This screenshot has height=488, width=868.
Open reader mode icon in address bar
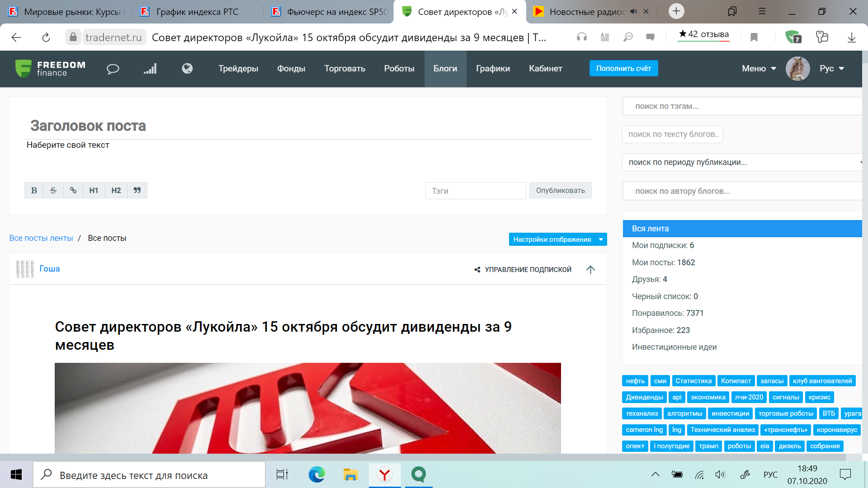(605, 37)
